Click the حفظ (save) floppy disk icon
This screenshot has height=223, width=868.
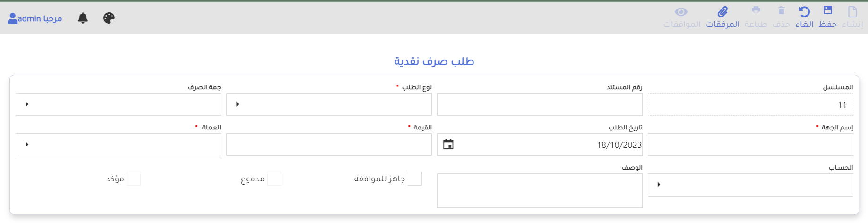828,11
